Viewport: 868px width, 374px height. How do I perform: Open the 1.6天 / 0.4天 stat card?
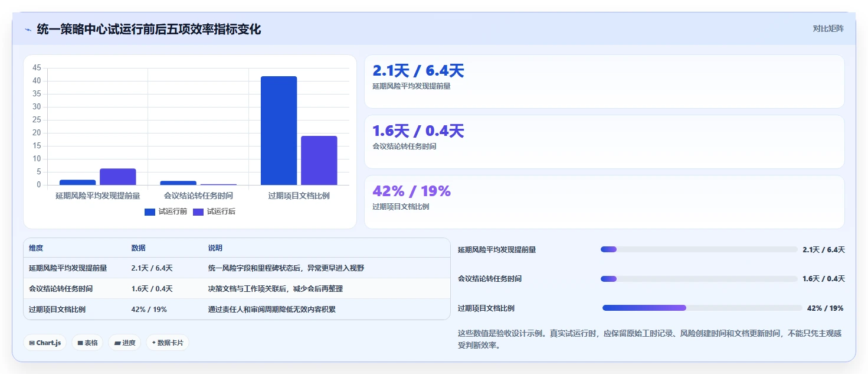click(x=604, y=142)
